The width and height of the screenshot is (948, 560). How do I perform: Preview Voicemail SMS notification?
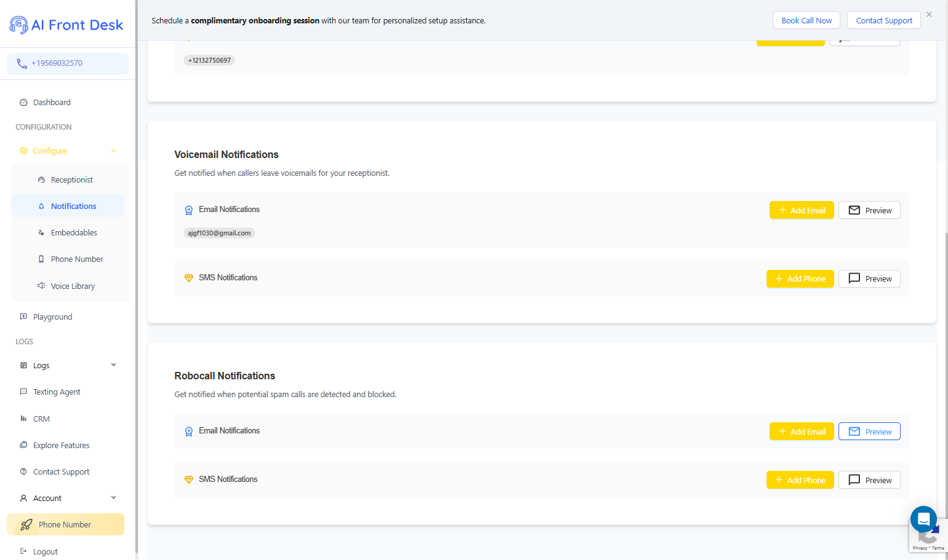tap(869, 279)
